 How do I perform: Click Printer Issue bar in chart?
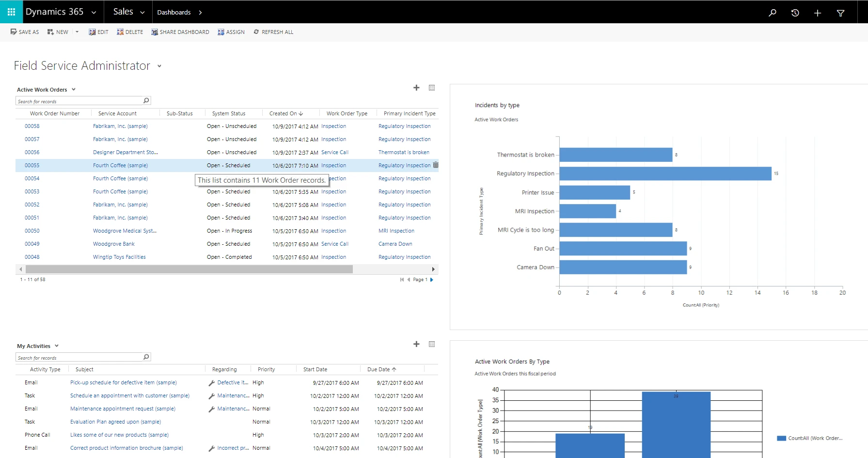point(595,192)
